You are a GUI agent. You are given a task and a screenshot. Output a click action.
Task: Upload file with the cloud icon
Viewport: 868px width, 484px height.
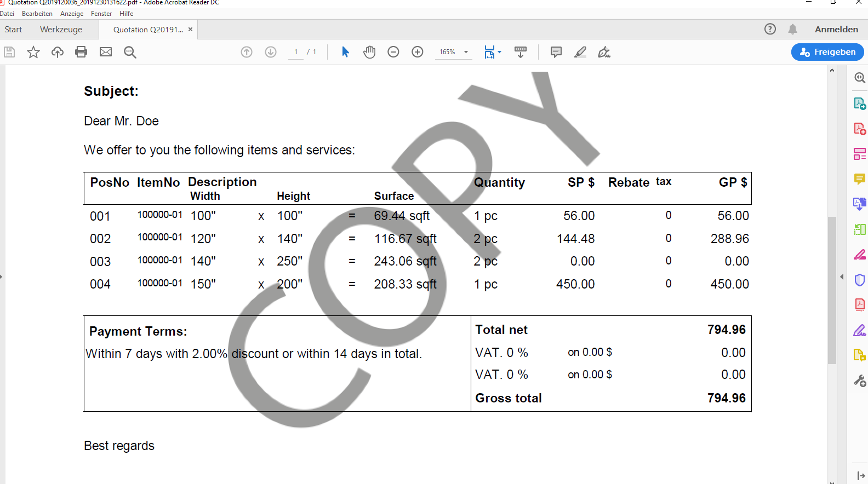tap(58, 52)
